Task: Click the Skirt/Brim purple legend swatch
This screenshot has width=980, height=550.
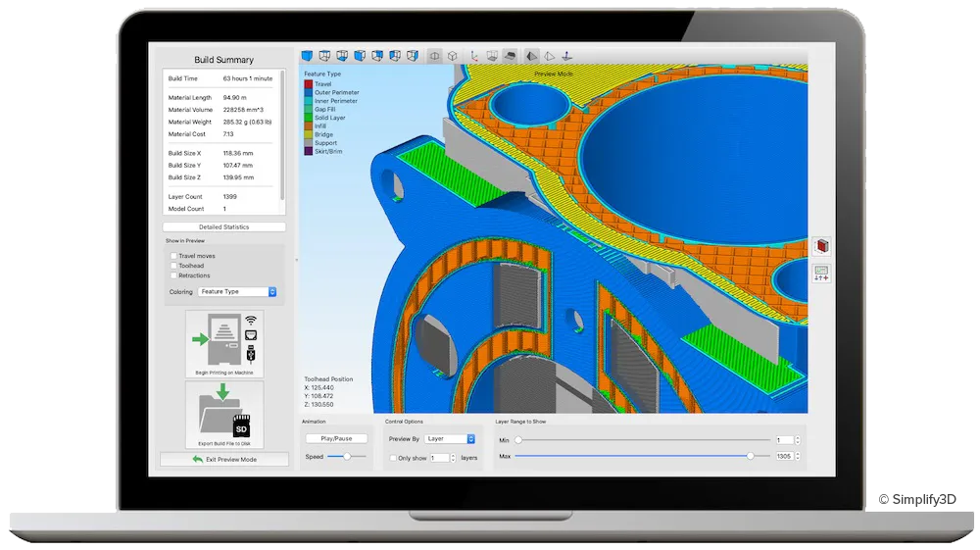Action: tap(308, 151)
